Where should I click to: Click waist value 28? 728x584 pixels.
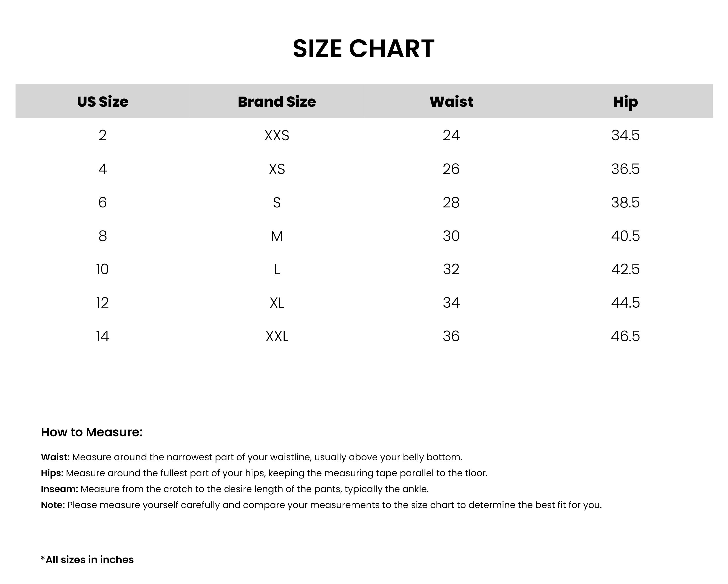point(451,203)
